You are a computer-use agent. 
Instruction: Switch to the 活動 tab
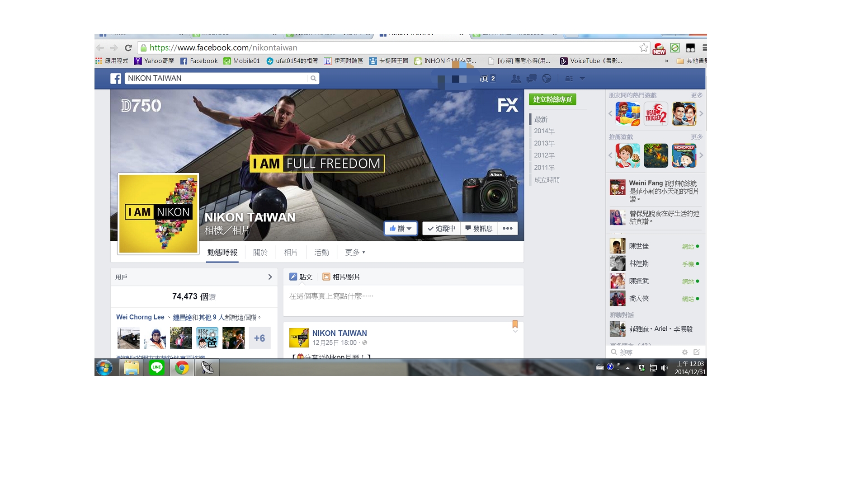[321, 253]
